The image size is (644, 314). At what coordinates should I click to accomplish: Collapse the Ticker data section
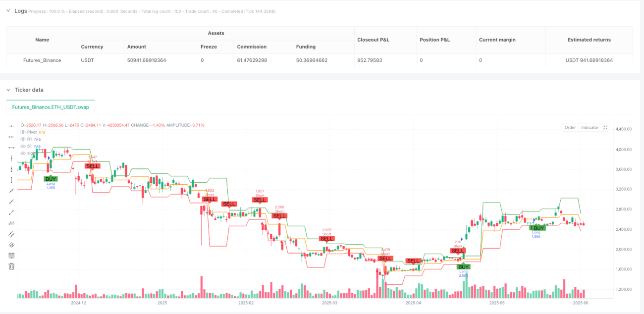(x=8, y=90)
